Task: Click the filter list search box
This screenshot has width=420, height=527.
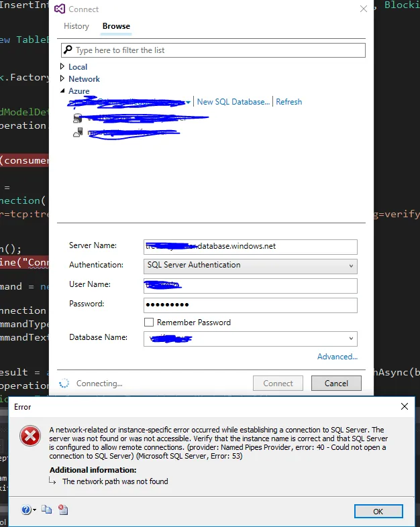Action: click(213, 50)
